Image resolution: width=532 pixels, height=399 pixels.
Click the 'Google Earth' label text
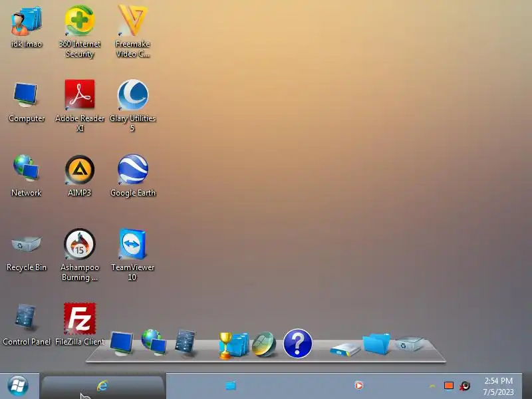(x=133, y=193)
